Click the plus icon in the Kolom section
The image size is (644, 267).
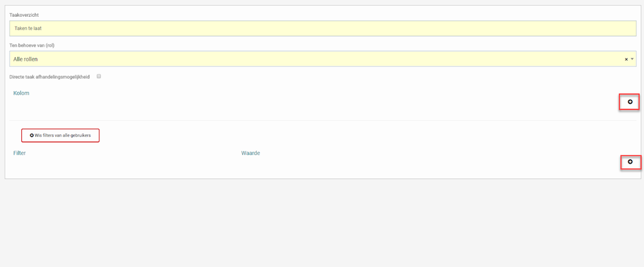[630, 101]
